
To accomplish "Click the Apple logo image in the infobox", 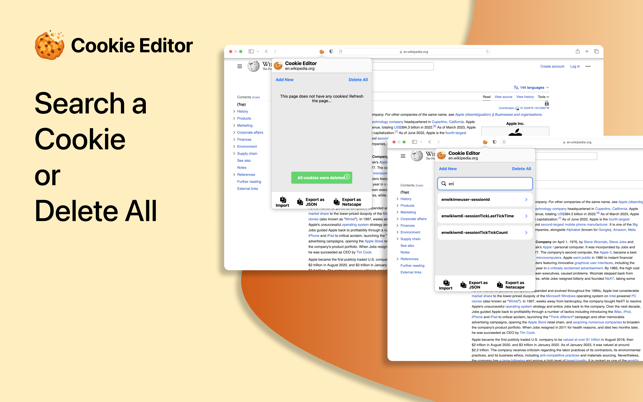I will (x=515, y=132).
